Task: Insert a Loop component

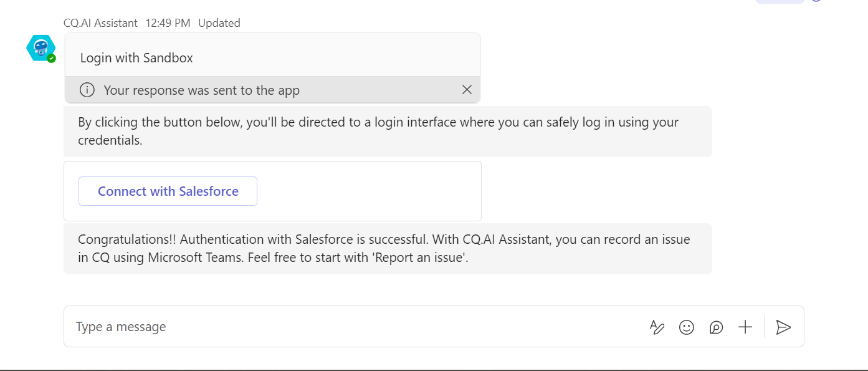Action: [716, 327]
